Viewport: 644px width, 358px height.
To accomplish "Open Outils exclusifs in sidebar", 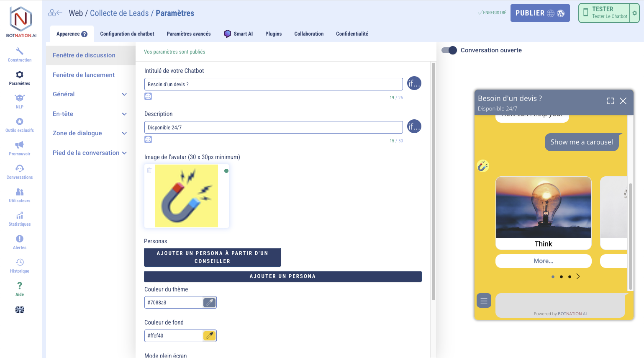I will tap(20, 125).
